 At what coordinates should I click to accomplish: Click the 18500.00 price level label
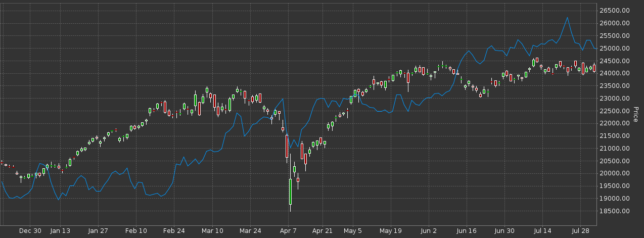point(615,211)
